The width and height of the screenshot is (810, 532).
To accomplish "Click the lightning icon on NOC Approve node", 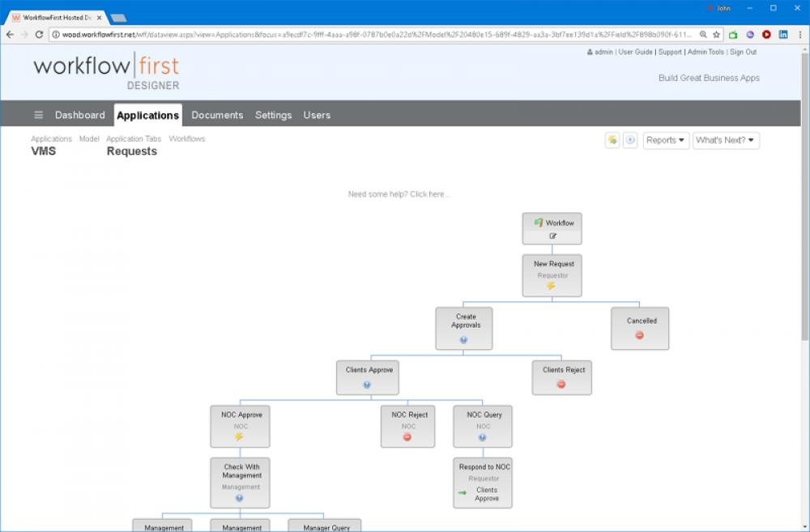I will (x=240, y=436).
